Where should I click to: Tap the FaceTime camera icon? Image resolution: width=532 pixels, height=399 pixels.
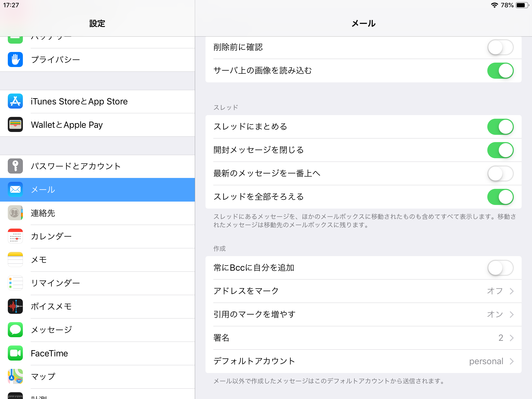pos(15,353)
